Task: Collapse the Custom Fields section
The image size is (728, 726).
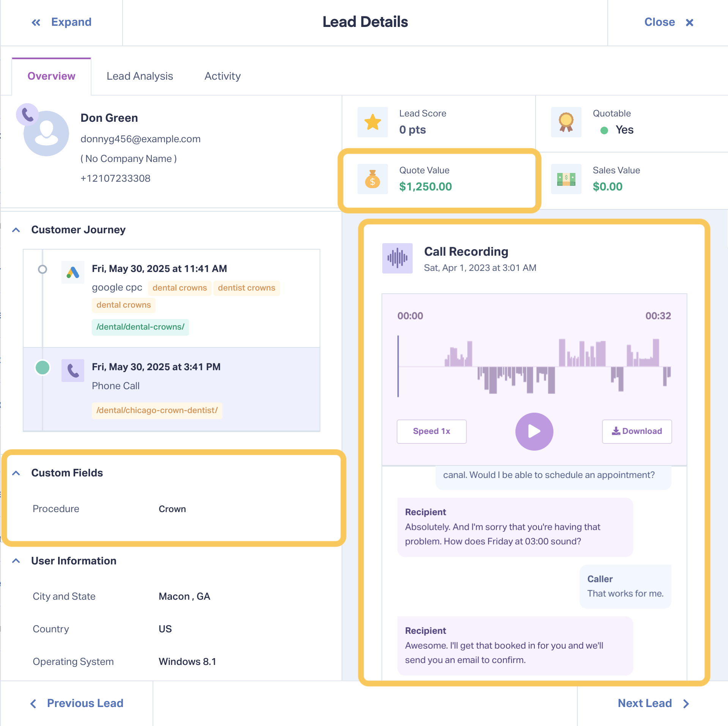Action: pos(16,473)
